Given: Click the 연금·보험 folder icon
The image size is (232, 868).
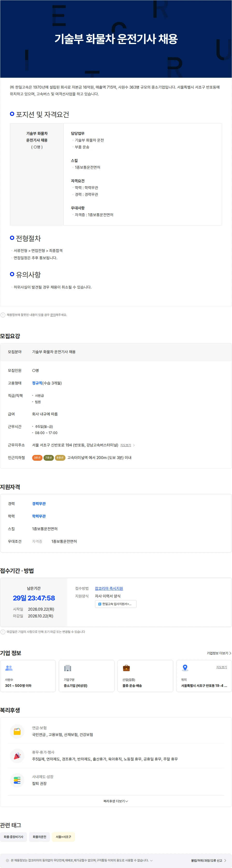Looking at the screenshot, I should coord(17,731).
